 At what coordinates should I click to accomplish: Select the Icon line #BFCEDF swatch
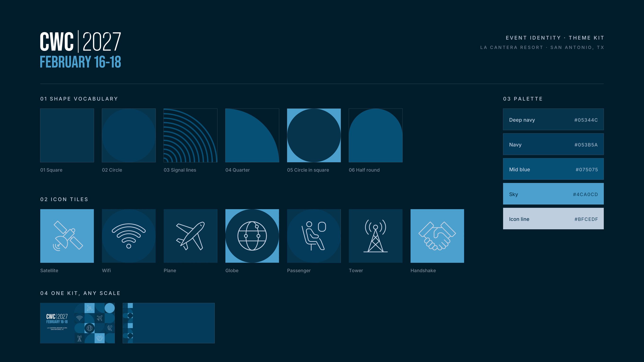553,219
